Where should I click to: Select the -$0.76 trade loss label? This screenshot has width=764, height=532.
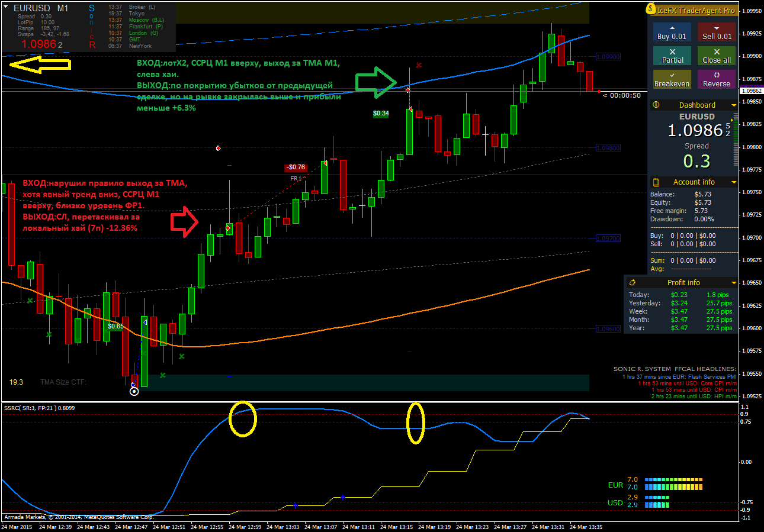coord(296,167)
